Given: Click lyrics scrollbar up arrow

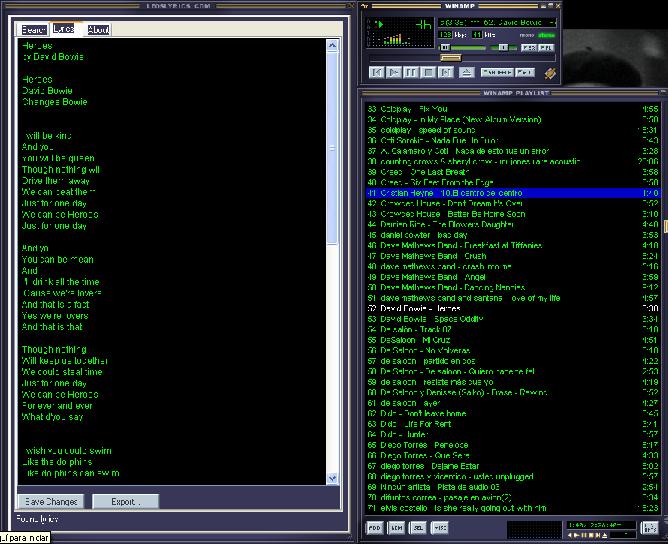Looking at the screenshot, I should click(332, 45).
